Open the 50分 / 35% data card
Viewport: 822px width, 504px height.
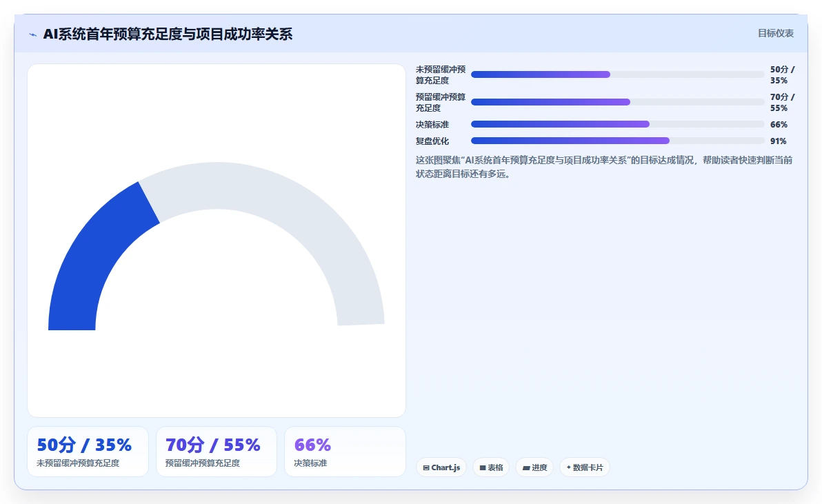click(x=88, y=452)
